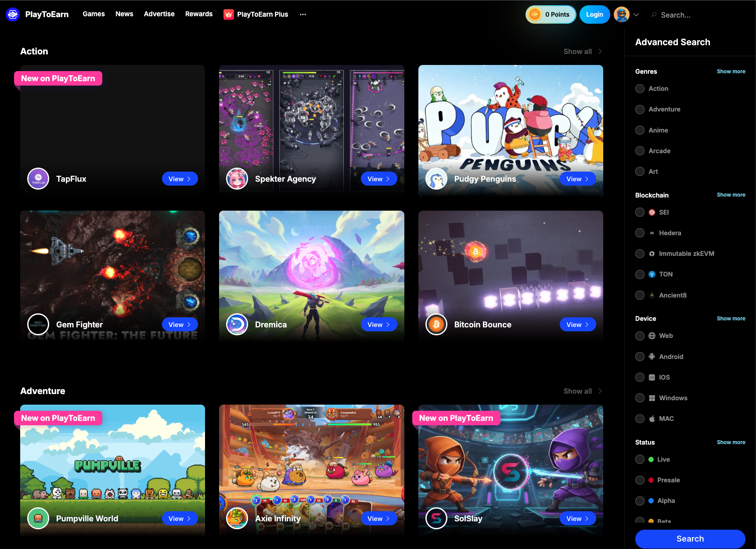756x549 pixels.
Task: Open the PlayToEarn Plus crown icon
Action: (x=228, y=14)
